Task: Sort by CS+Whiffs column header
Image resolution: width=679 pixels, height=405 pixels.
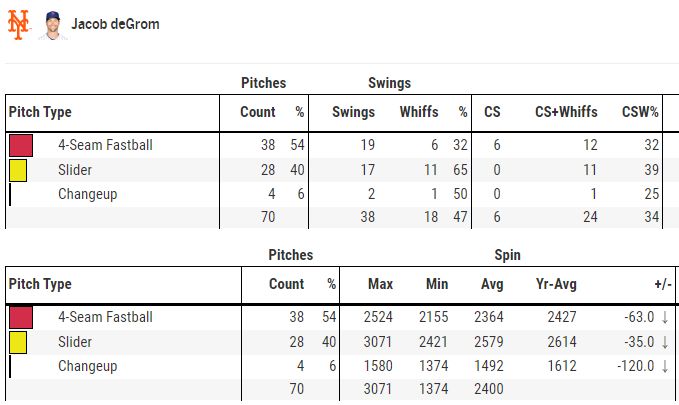Action: coord(566,112)
